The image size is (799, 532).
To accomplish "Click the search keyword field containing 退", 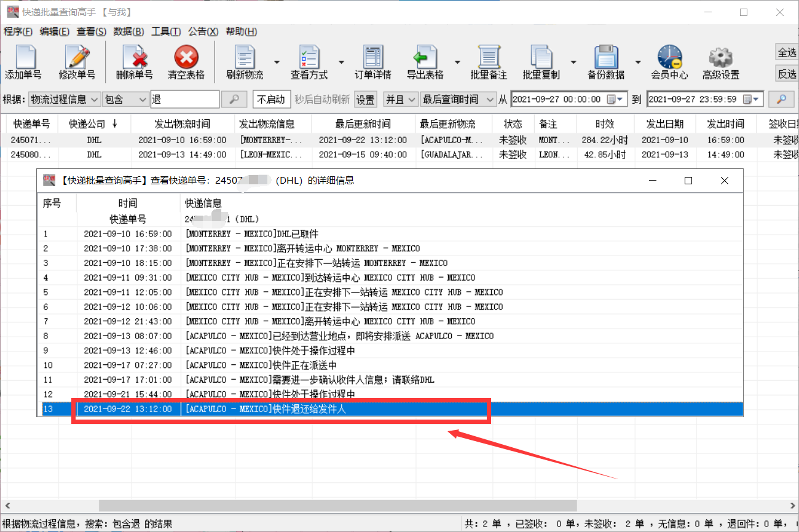I will [184, 99].
